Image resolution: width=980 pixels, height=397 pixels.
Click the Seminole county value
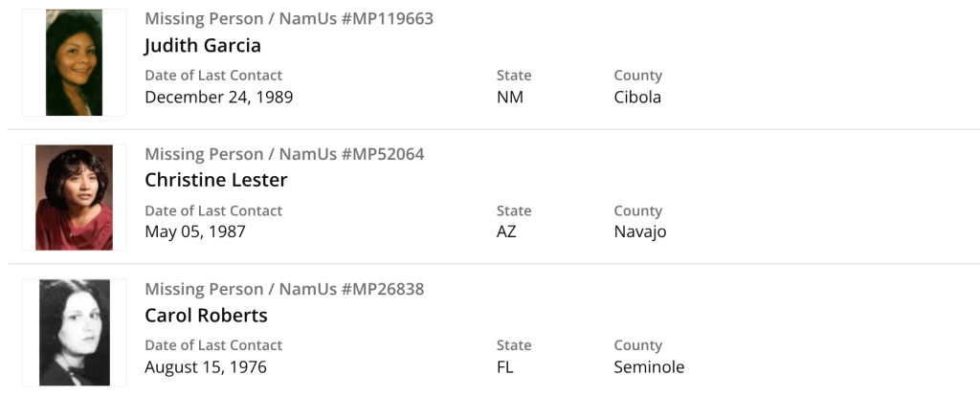pyautogui.click(x=649, y=367)
